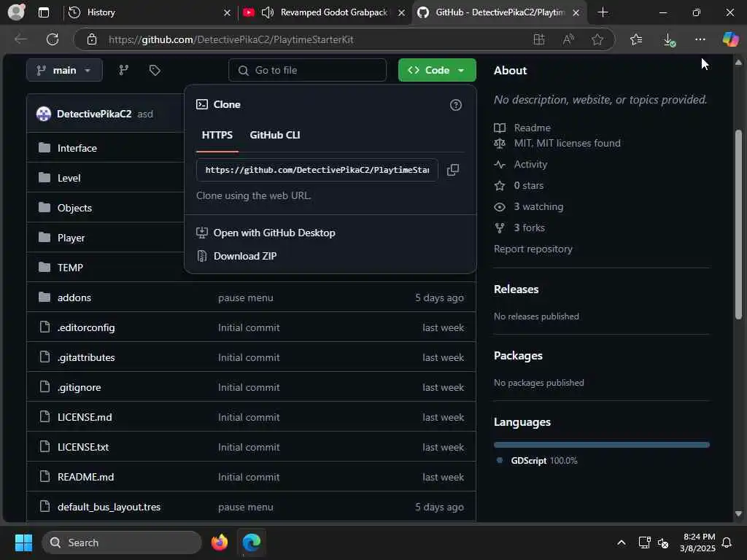Open tab actions menu icon
The height and width of the screenshot is (560, 747).
[x=43, y=12]
